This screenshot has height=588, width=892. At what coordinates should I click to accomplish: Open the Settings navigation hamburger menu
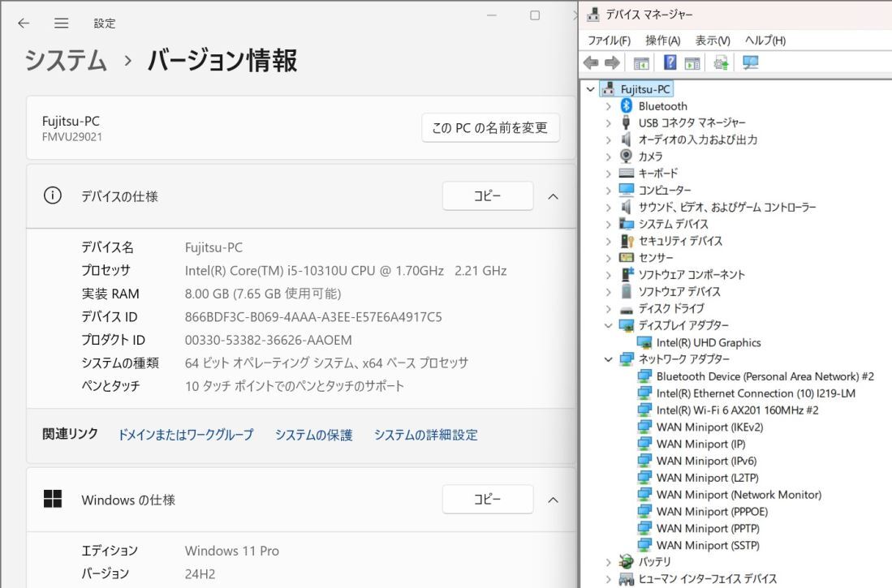tap(61, 23)
